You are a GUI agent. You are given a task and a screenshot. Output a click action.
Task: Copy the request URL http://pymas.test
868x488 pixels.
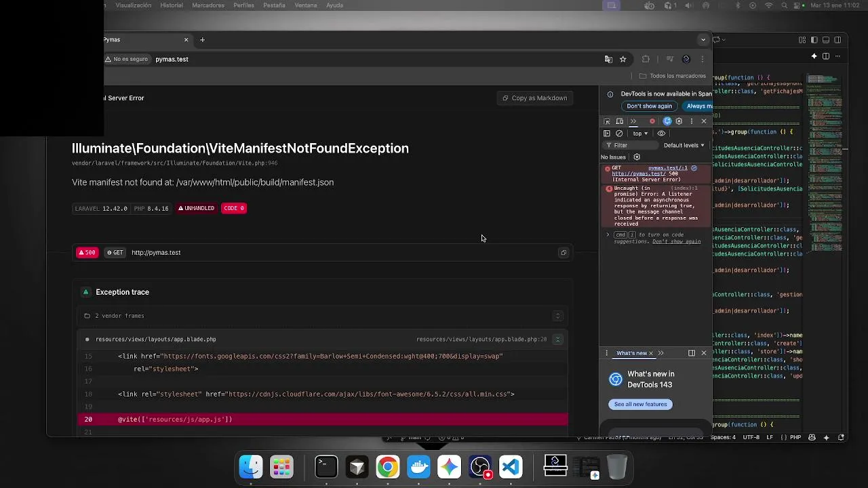pos(563,253)
